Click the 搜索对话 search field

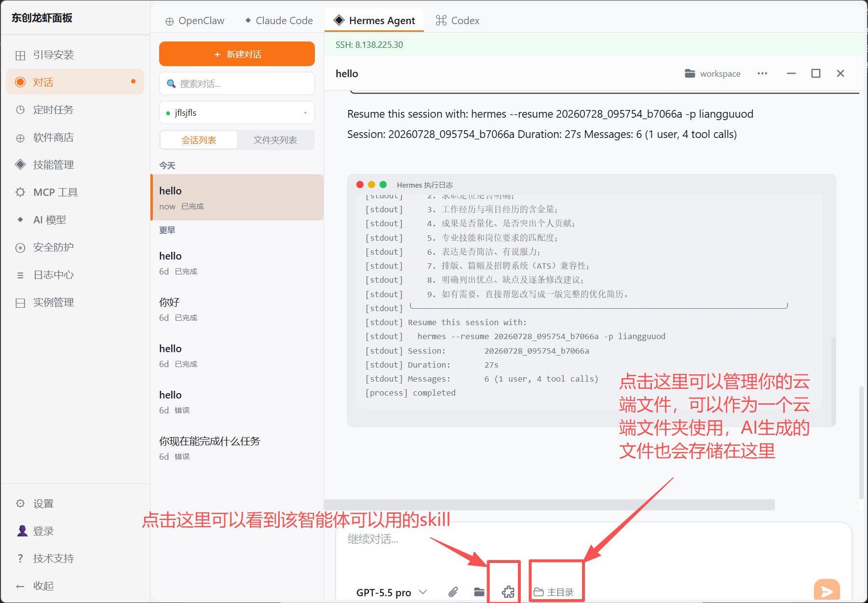click(x=237, y=84)
